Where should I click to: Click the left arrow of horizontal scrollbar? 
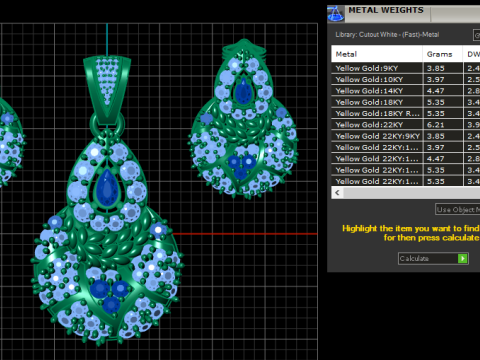pos(337,193)
